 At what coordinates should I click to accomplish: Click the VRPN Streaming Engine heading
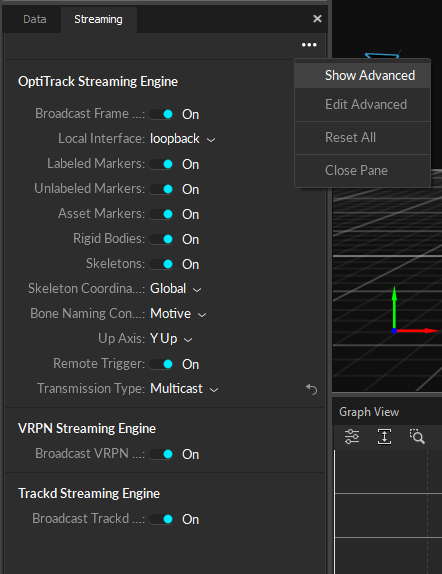pos(87,428)
